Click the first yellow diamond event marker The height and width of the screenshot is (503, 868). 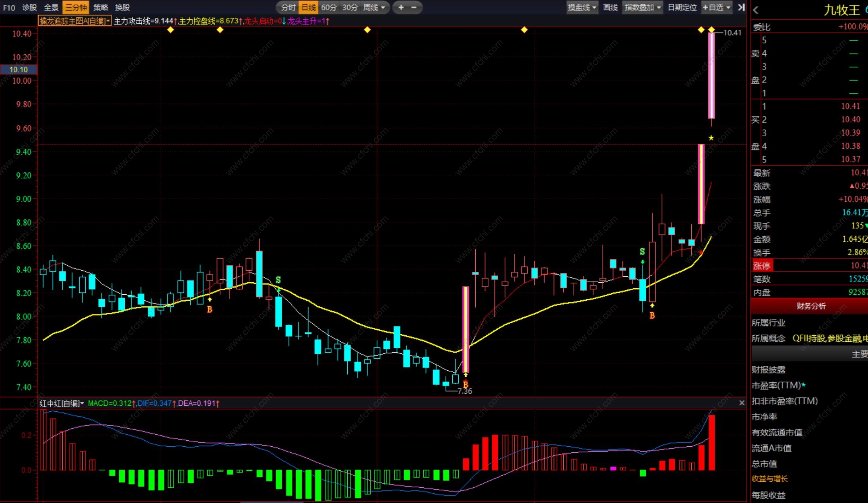171,30
